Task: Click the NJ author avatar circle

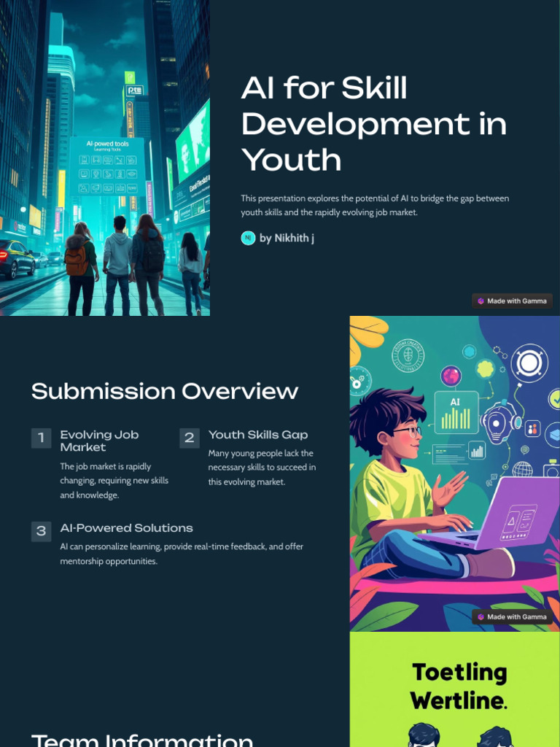Action: tap(248, 238)
